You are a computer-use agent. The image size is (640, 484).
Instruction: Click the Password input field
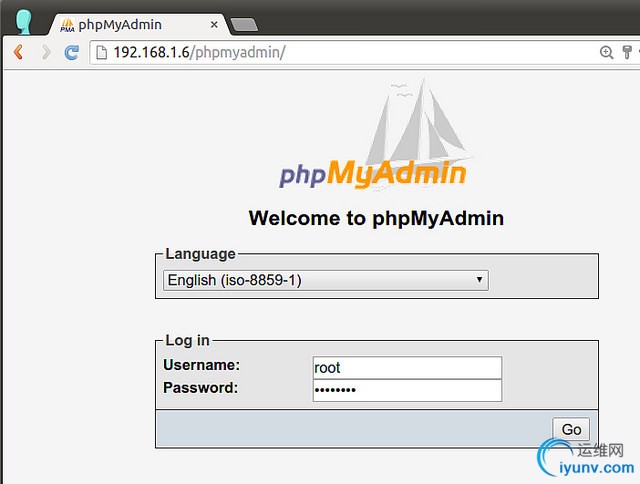pos(407,390)
